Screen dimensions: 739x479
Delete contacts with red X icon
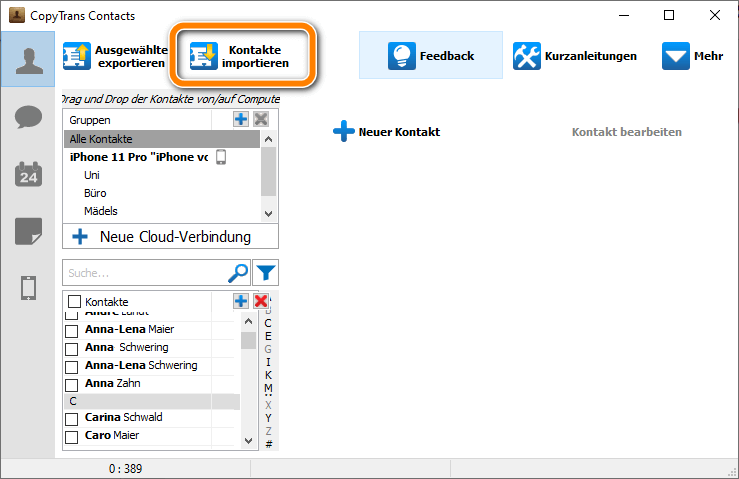point(261,301)
